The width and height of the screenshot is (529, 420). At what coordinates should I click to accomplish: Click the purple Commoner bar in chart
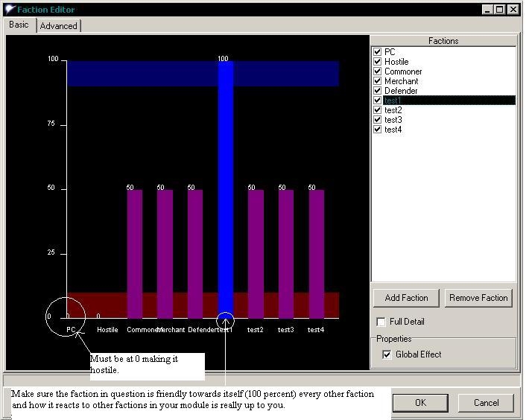[x=135, y=253]
